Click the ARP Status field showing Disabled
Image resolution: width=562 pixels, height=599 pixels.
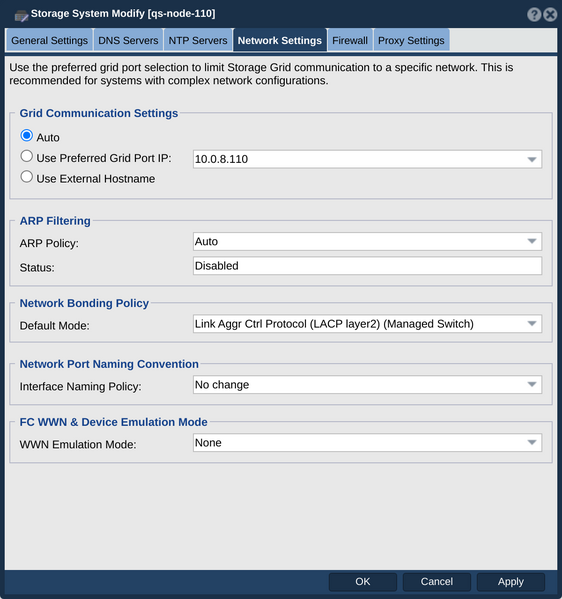coord(367,266)
